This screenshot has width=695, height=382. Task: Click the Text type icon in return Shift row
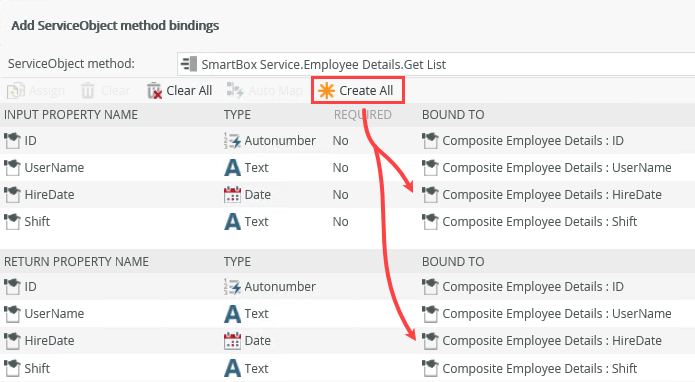click(x=232, y=368)
